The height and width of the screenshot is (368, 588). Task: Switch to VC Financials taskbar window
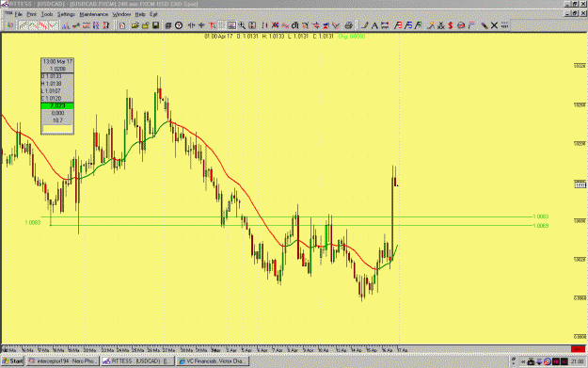213,360
